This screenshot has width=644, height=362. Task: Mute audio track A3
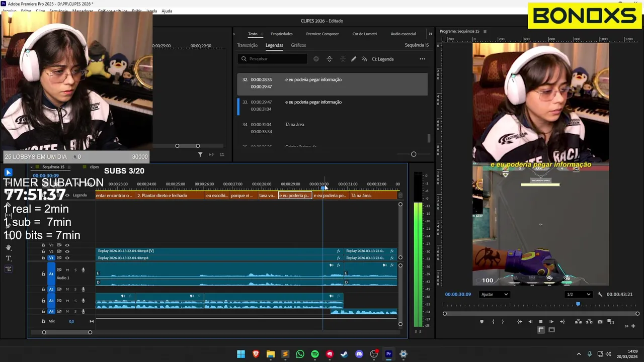67,301
